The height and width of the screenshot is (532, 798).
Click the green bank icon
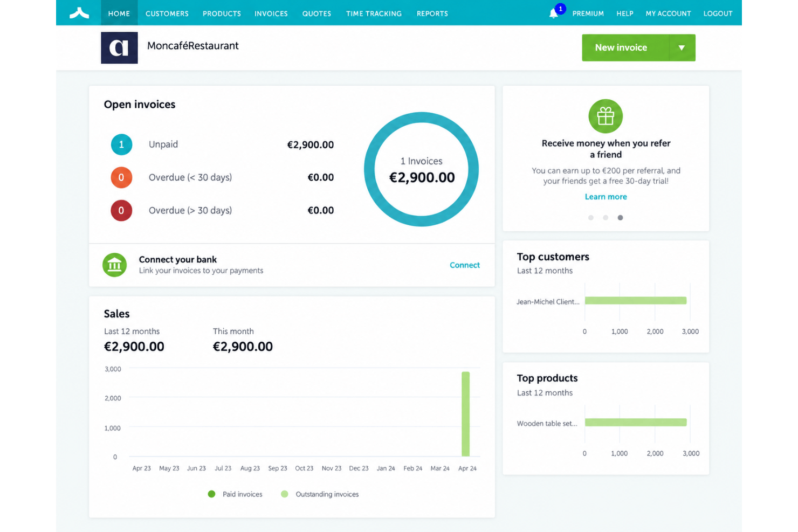pyautogui.click(x=114, y=265)
